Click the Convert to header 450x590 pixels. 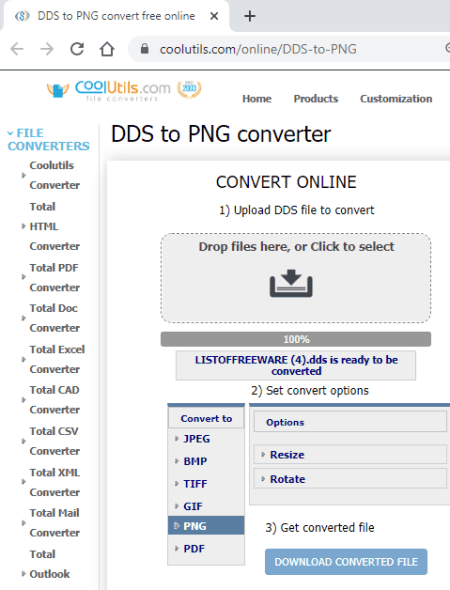pyautogui.click(x=206, y=418)
